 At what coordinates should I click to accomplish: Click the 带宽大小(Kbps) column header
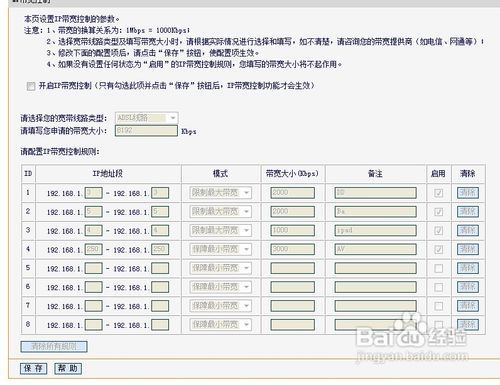coord(292,174)
